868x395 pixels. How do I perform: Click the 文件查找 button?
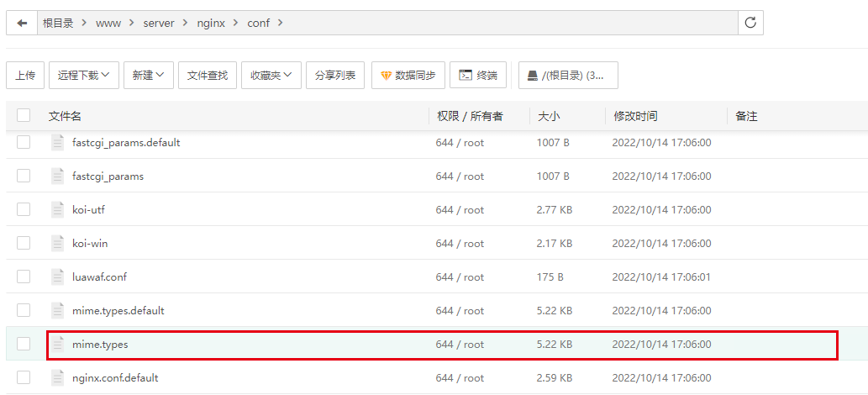208,76
